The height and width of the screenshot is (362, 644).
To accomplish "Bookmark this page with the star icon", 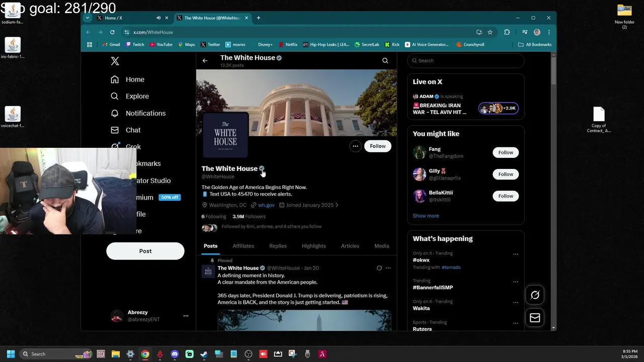I will (x=490, y=32).
